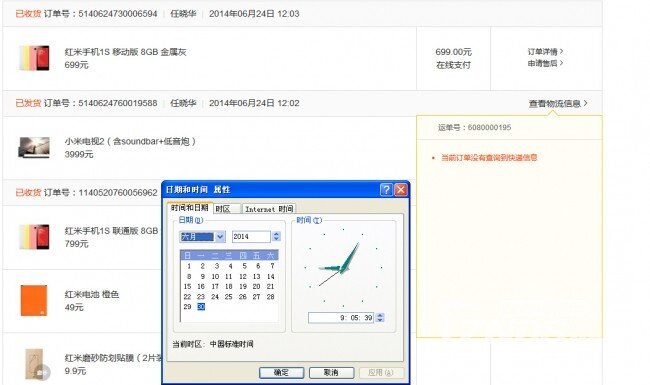
Task: Select the 时间和日期 tab
Action: point(190,208)
